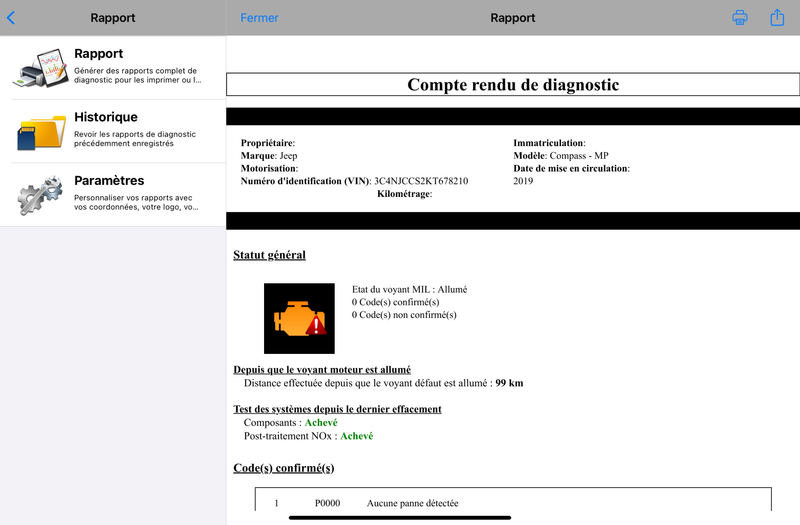Click 'Aucune panne détectée' in the table
The width and height of the screenshot is (800, 525).
[x=412, y=503]
